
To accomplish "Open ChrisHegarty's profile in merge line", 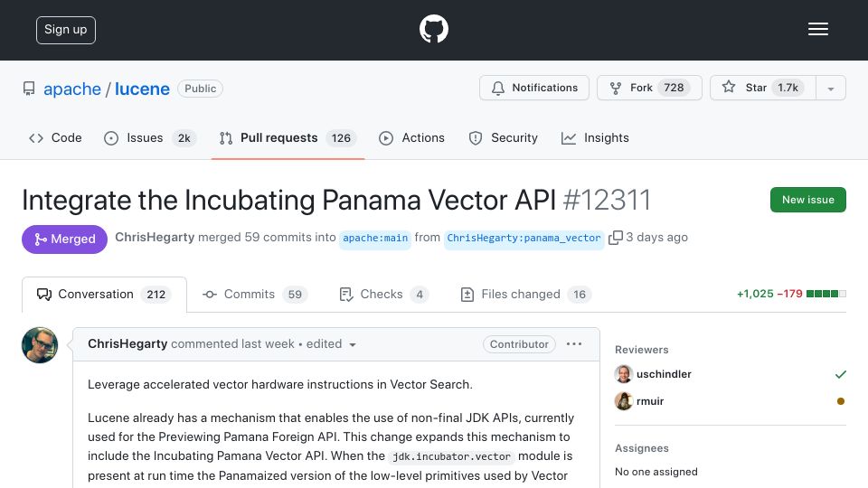I will [155, 238].
